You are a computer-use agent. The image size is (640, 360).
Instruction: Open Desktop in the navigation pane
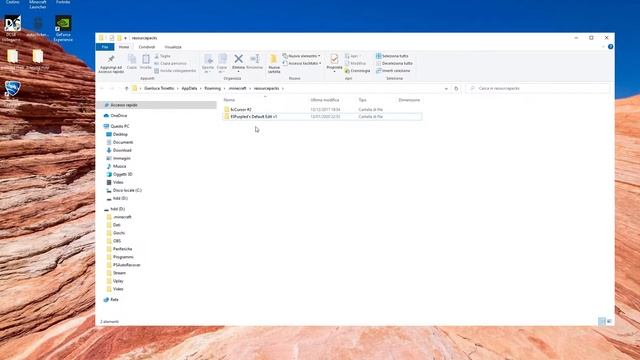(120, 134)
